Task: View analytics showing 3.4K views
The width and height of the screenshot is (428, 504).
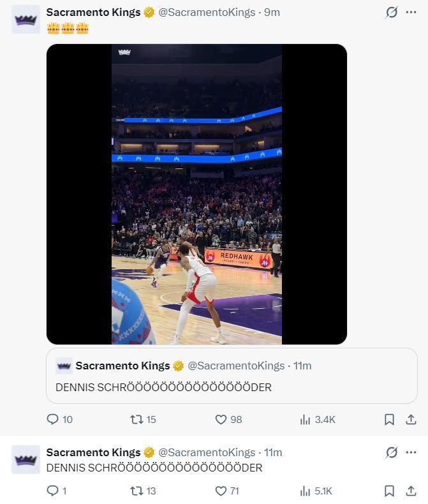Action: pyautogui.click(x=305, y=419)
